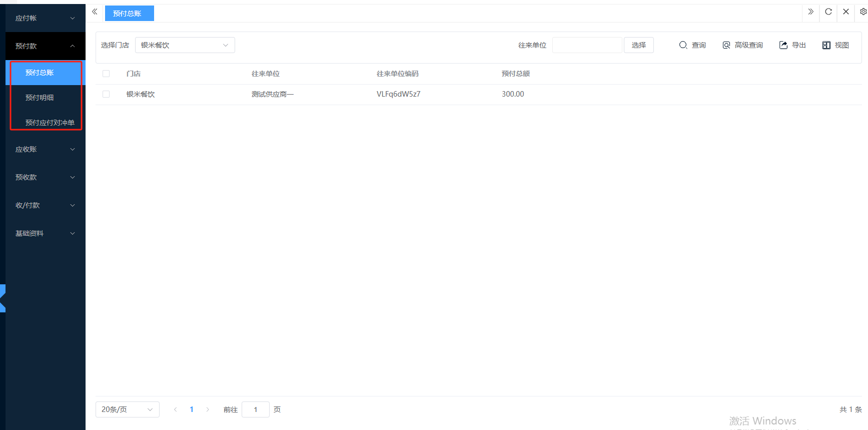This screenshot has height=430, width=868.
Task: Click the 往来单位 input field
Action: (x=587, y=45)
